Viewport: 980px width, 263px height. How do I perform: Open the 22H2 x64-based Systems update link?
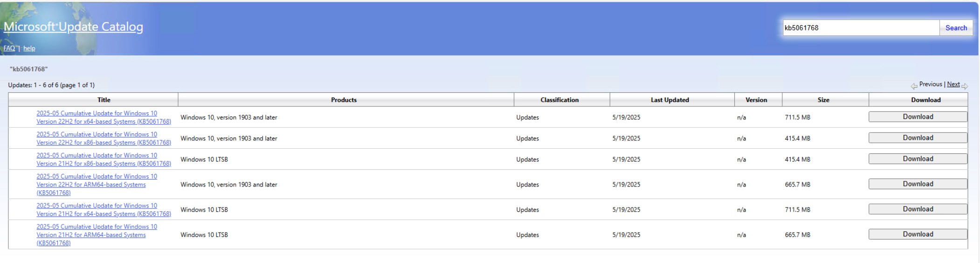(x=104, y=117)
